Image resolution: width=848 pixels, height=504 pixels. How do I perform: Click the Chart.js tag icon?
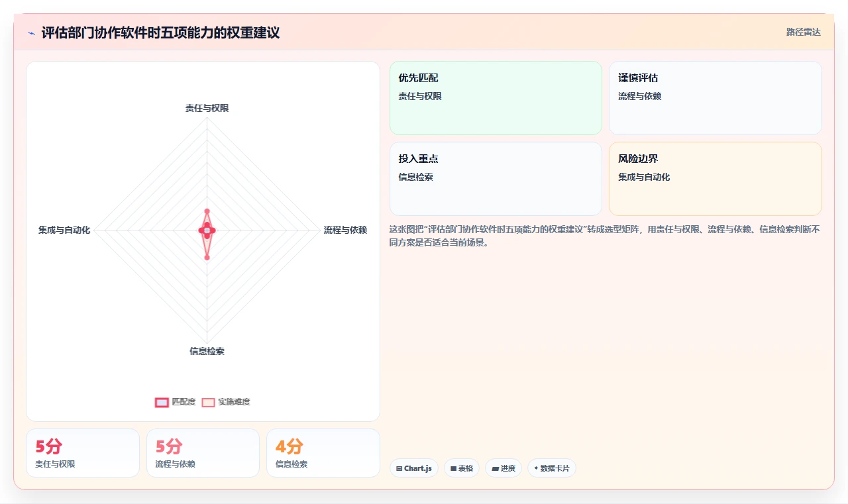399,468
